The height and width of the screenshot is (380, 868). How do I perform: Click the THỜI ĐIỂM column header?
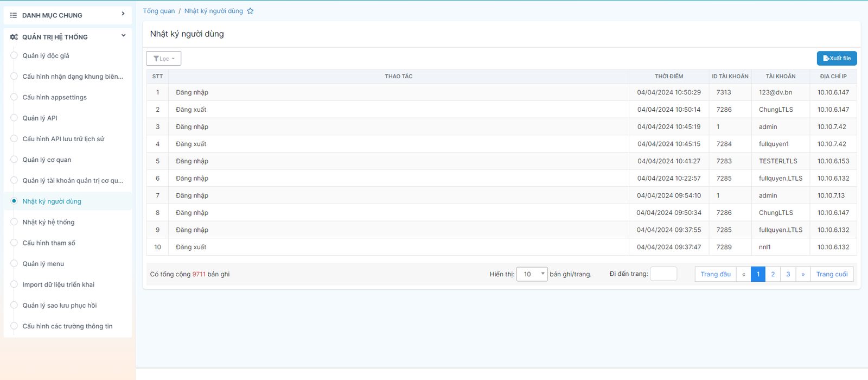point(669,77)
